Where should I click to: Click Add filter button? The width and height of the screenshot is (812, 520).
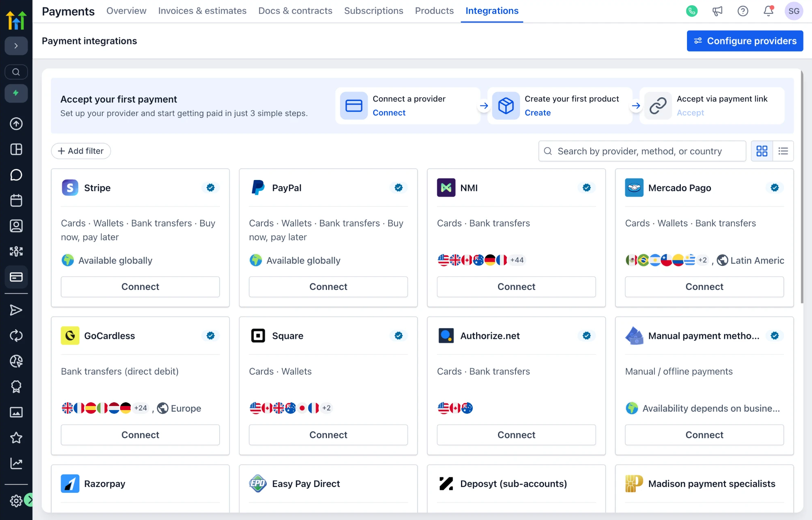pos(81,151)
